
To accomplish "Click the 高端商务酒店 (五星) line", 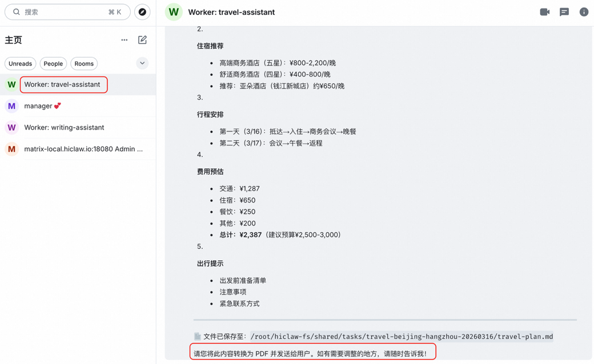I will click(x=278, y=63).
